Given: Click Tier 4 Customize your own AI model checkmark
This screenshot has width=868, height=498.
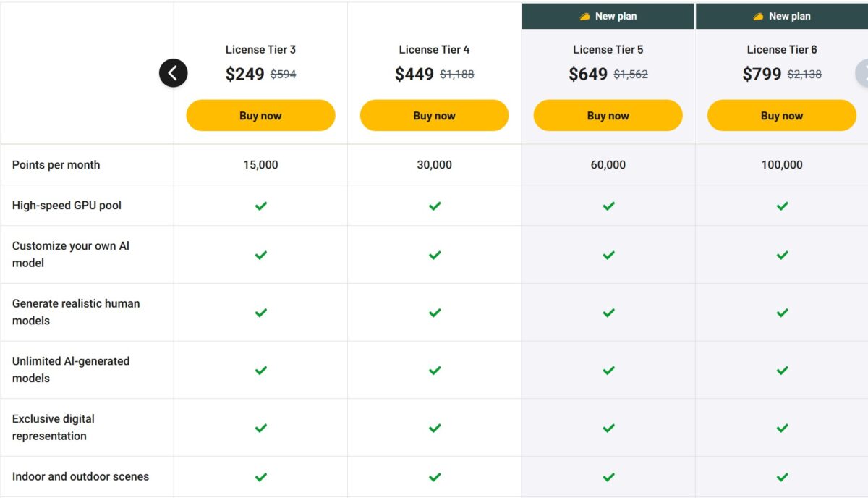Looking at the screenshot, I should tap(435, 255).
